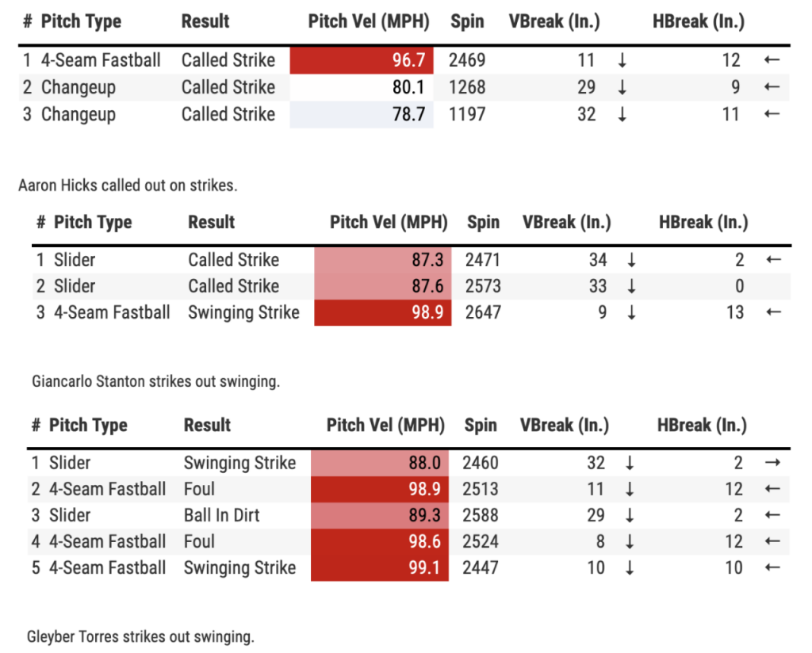This screenshot has height=653, width=812.
Task: Click the left arrow beside HBreak 11
Action: point(772,114)
